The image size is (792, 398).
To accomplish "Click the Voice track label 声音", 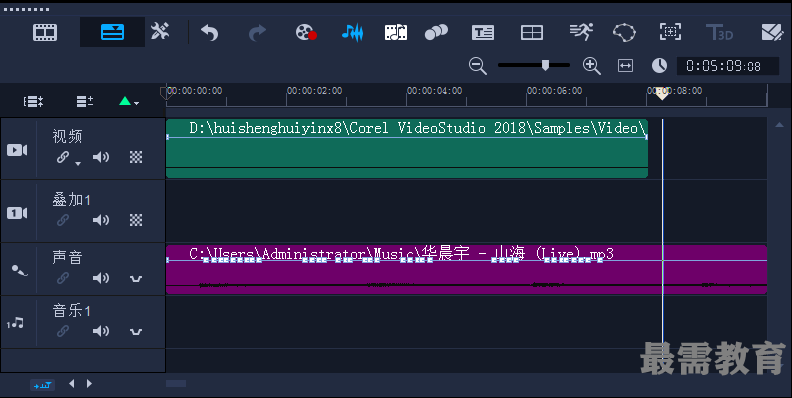I will (x=67, y=258).
